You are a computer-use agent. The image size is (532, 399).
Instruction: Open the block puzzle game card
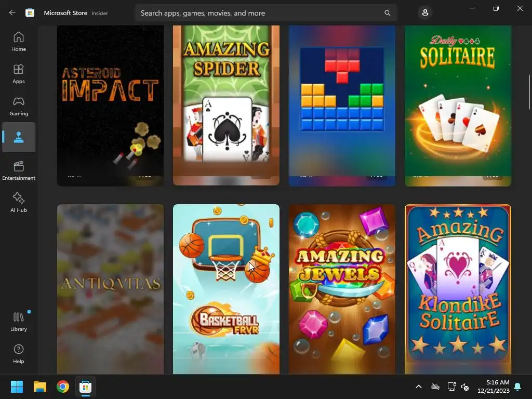click(342, 105)
